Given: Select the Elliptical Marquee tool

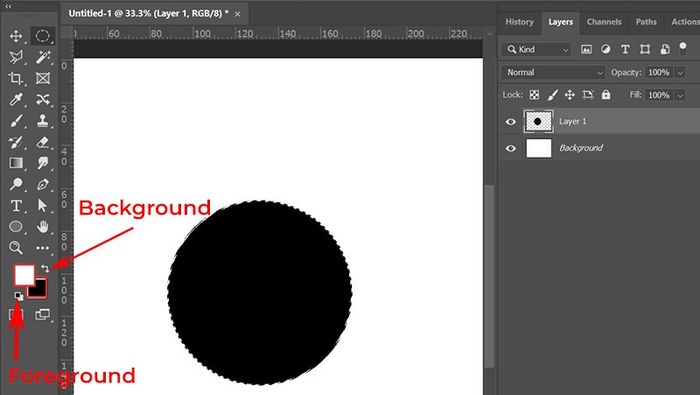Looking at the screenshot, I should click(43, 36).
